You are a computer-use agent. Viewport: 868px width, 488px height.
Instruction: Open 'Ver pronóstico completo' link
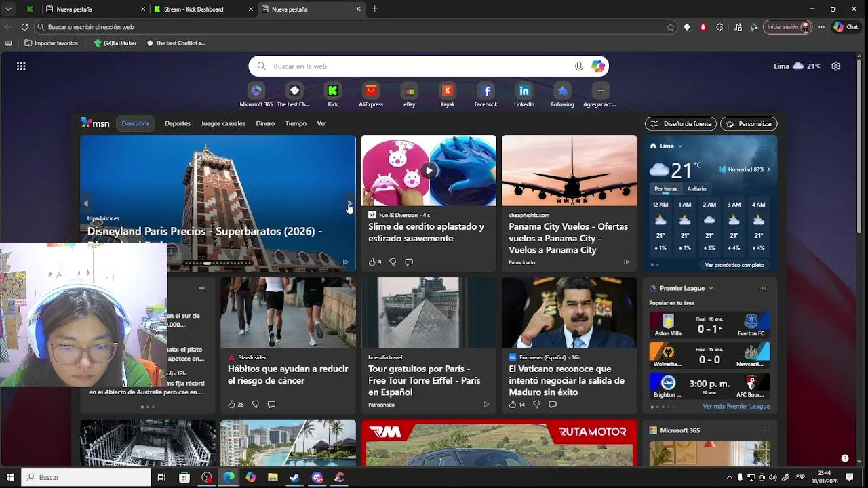734,265
